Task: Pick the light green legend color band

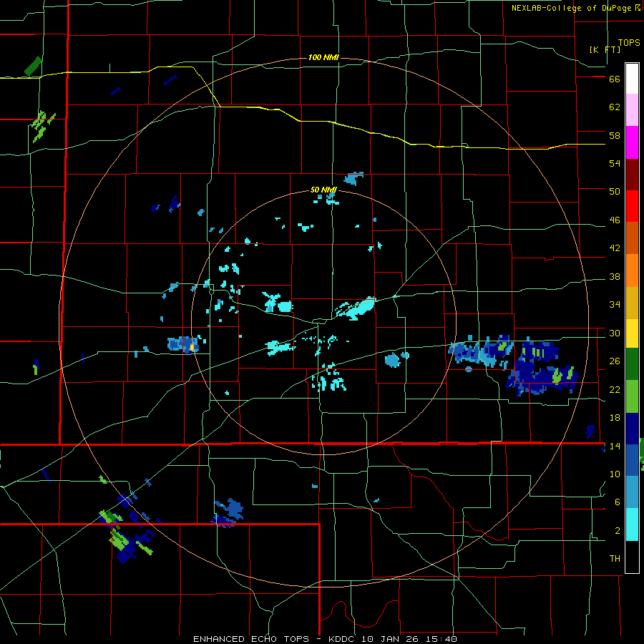Action: click(x=632, y=396)
